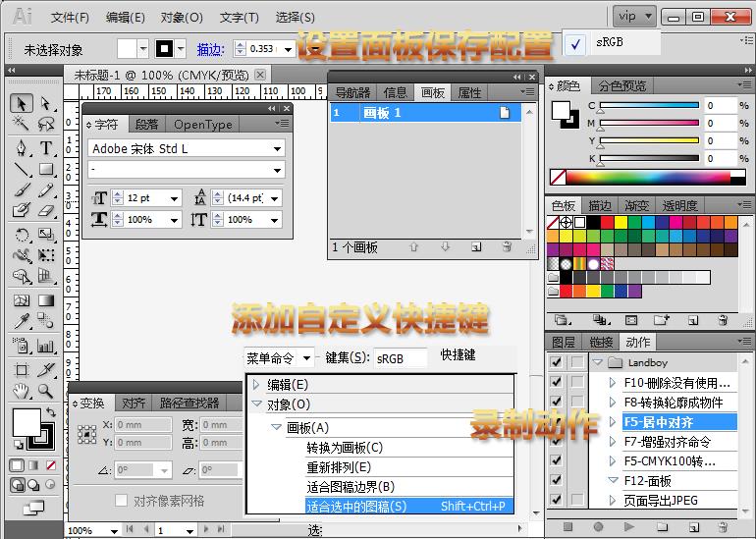Click new artboard icon in artboard panel
Viewport: 756px width, 539px height.
[x=476, y=246]
